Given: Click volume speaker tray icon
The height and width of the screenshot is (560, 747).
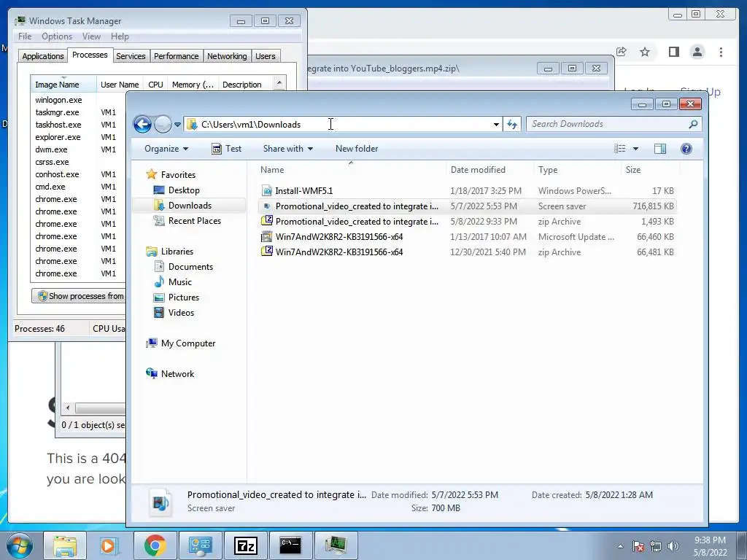Looking at the screenshot, I should coord(673,546).
